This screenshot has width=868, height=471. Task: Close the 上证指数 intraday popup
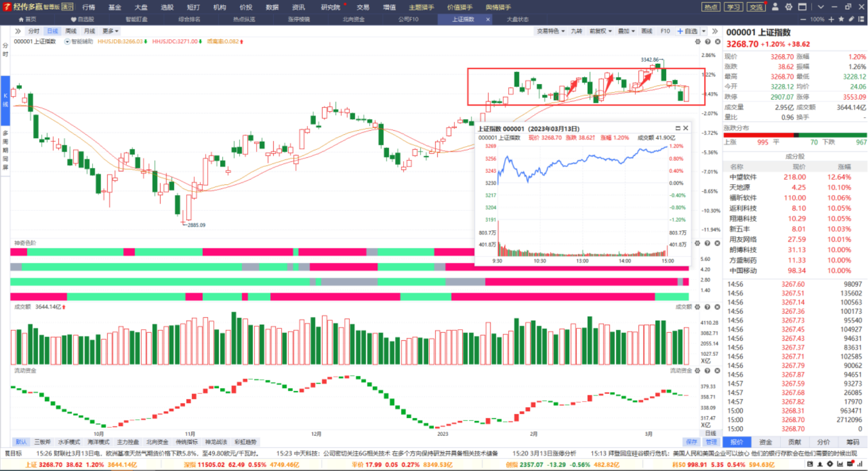pos(685,128)
